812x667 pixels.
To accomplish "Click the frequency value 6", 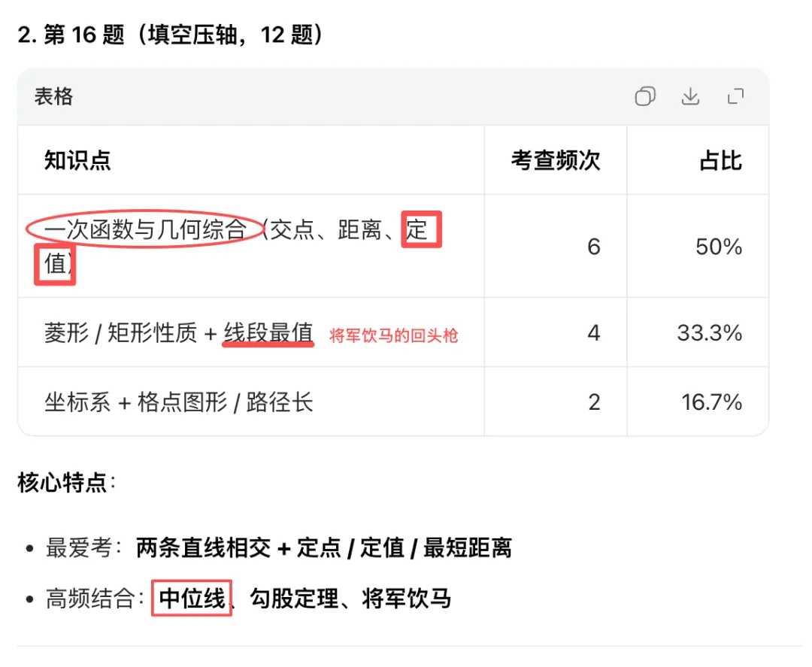I will tap(593, 247).
